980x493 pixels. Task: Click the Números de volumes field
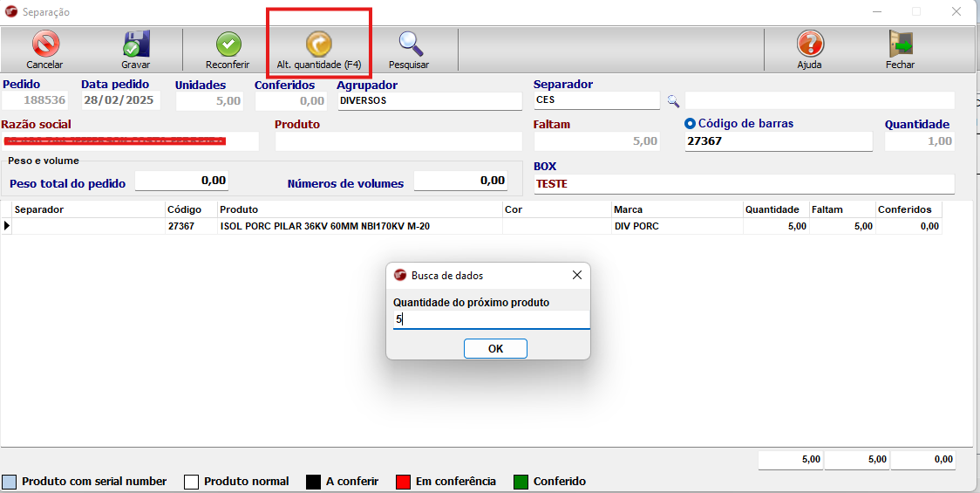click(x=461, y=181)
